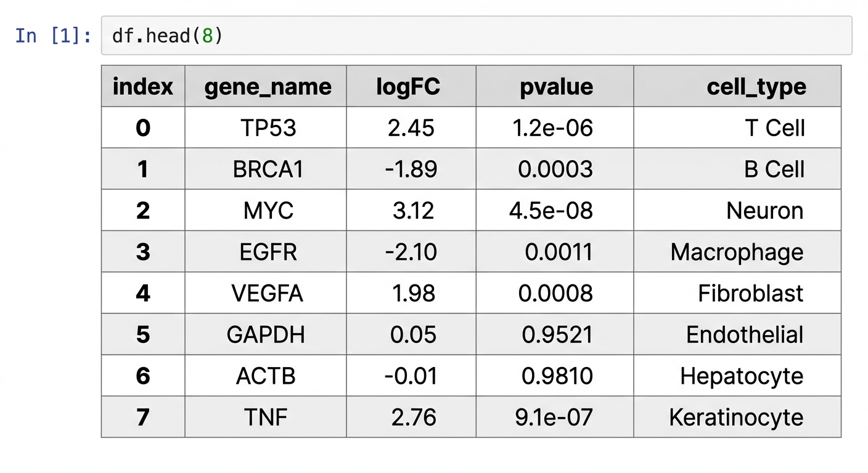Click the EGFR pvalue 0.0011
This screenshot has height=473, width=868.
[559, 252]
